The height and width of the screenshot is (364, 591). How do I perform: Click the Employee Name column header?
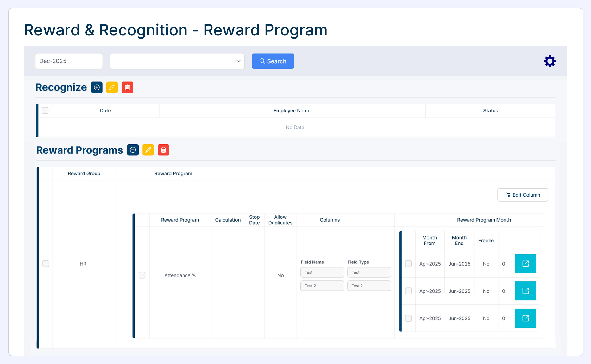click(x=292, y=111)
